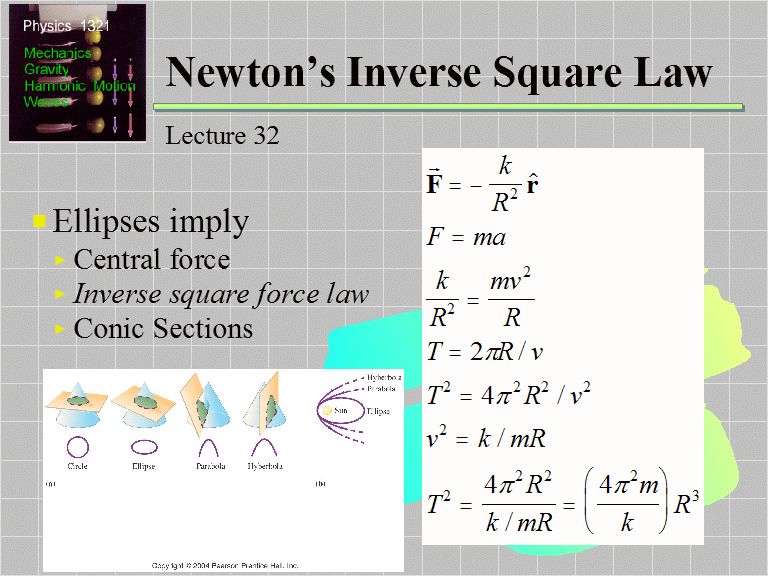The width and height of the screenshot is (768, 576).
Task: Click the italic Inverse square force law text
Action: click(x=221, y=294)
